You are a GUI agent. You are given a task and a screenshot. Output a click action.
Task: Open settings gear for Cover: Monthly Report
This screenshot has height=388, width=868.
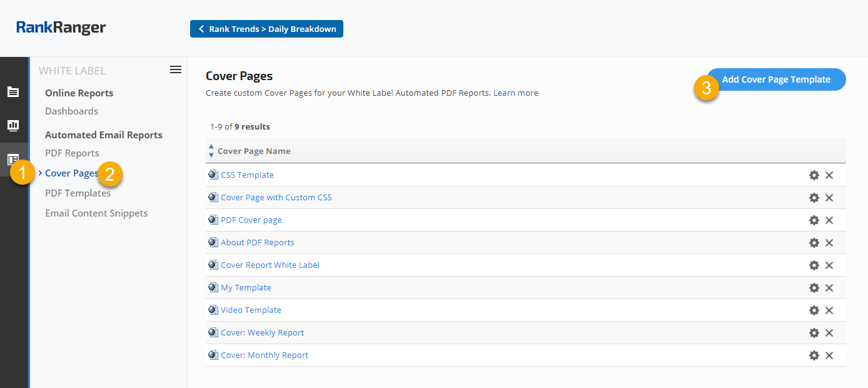[x=814, y=355]
